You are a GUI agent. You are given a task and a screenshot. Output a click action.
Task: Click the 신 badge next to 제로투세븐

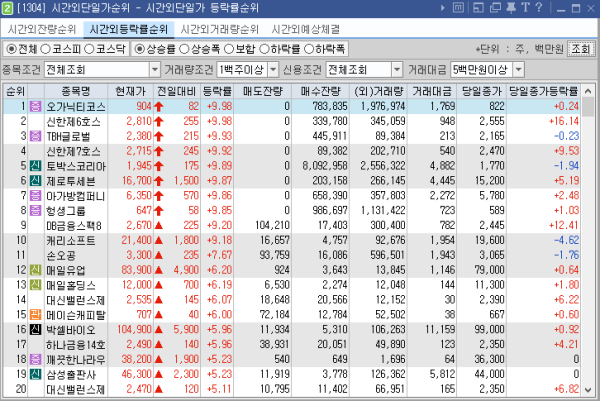(36, 181)
